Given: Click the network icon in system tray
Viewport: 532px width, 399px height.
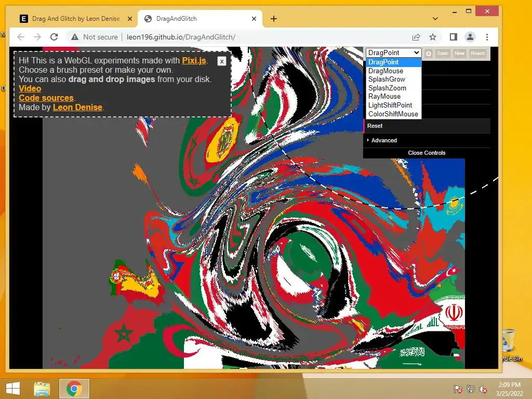Looking at the screenshot, I should pos(471,389).
